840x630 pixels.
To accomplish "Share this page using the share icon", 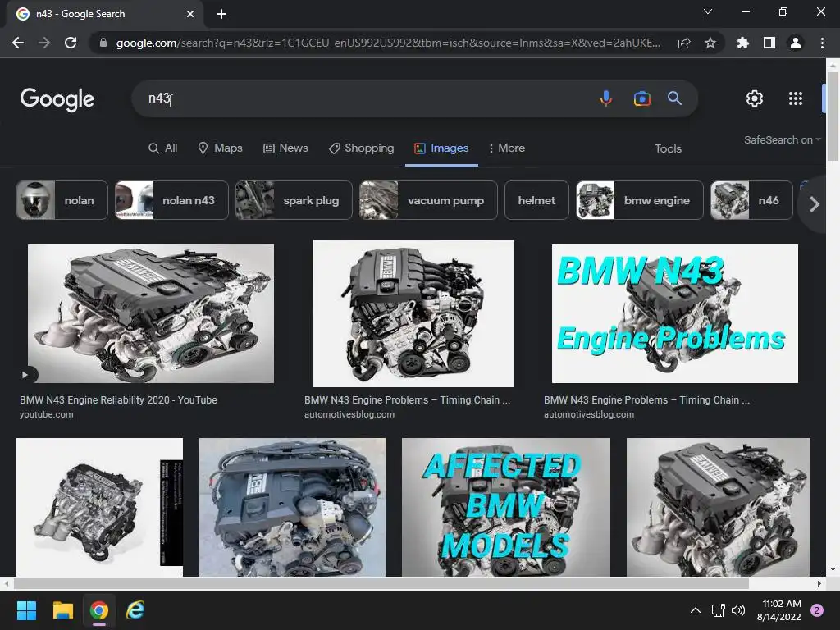I will [684, 43].
